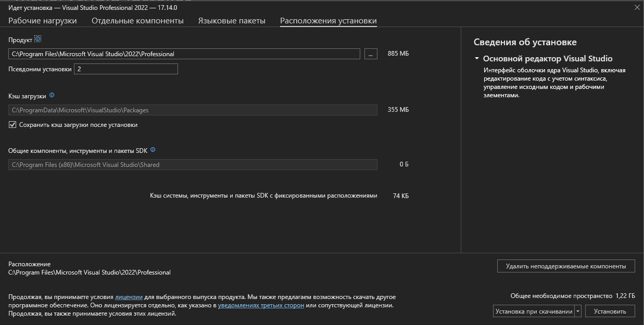Click Сведения об установке heading
The height and width of the screenshot is (325, 644).
click(525, 42)
